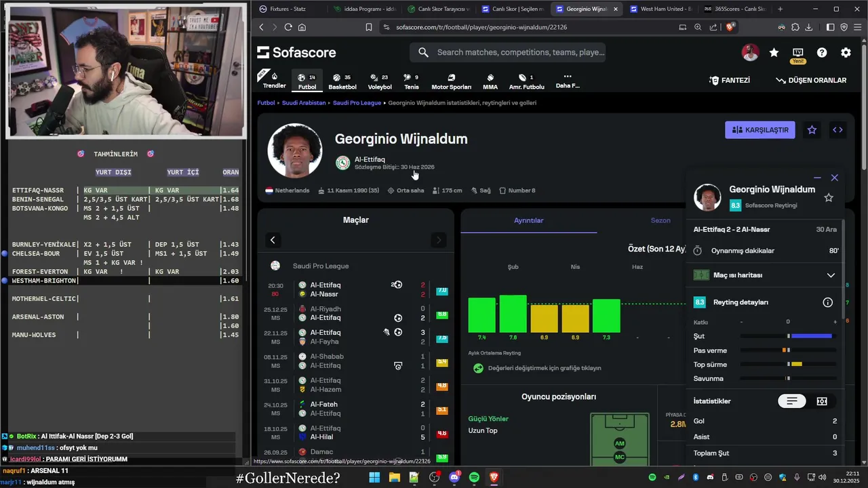Toggle the browser sidebar panel
Screen dimensions: 868x488
830,27
